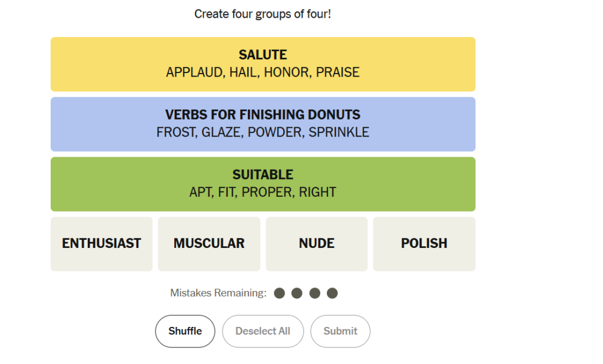Screen dimensions: 603x364
Task: Click the 'APPLAUD, HAIL, HONOR, PRAISE' word list
Action: (263, 72)
